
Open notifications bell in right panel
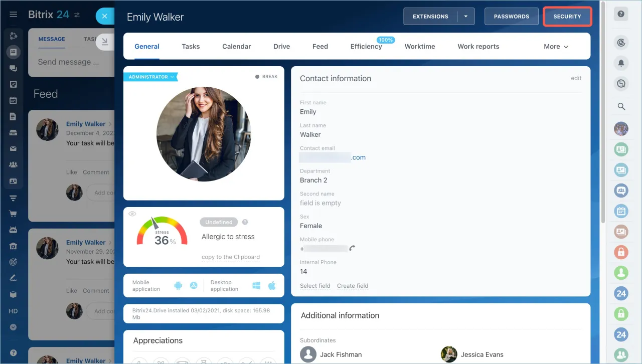621,63
